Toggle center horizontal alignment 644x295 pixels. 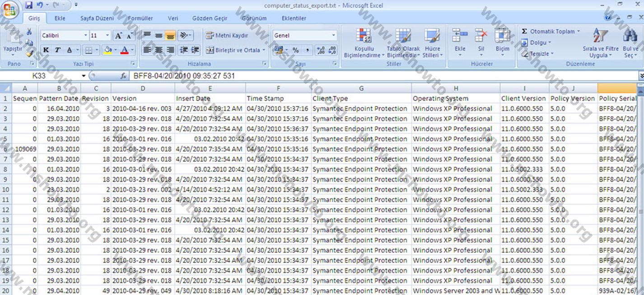tap(159, 50)
